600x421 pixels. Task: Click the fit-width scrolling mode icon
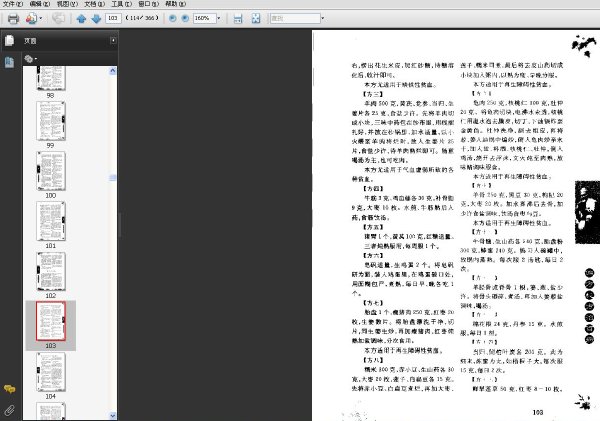point(238,18)
